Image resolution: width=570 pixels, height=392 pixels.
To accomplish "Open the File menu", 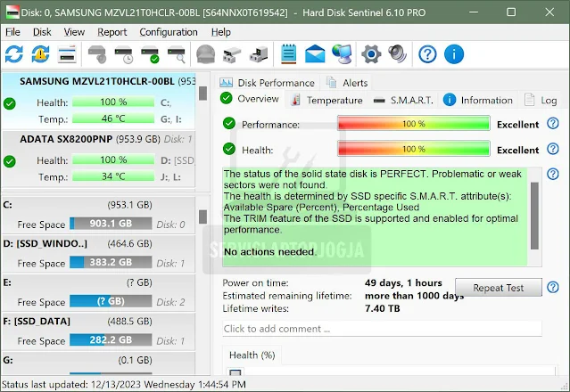I will coord(12,32).
